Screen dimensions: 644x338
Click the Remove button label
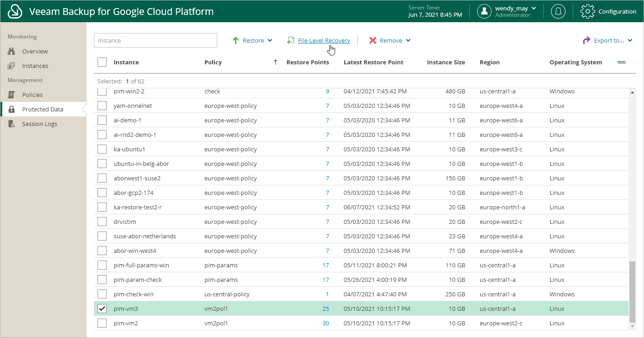pyautogui.click(x=391, y=40)
